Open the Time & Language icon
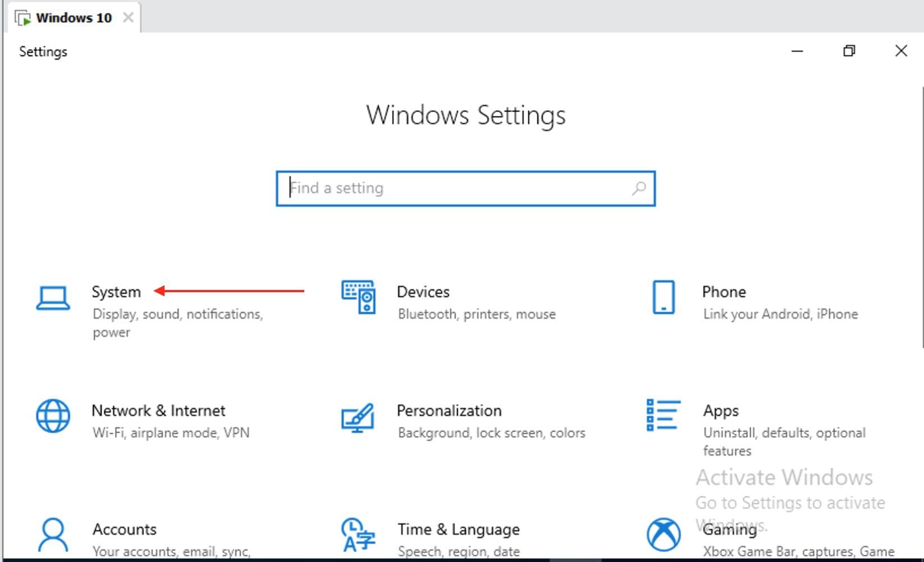The height and width of the screenshot is (562, 924). click(358, 535)
